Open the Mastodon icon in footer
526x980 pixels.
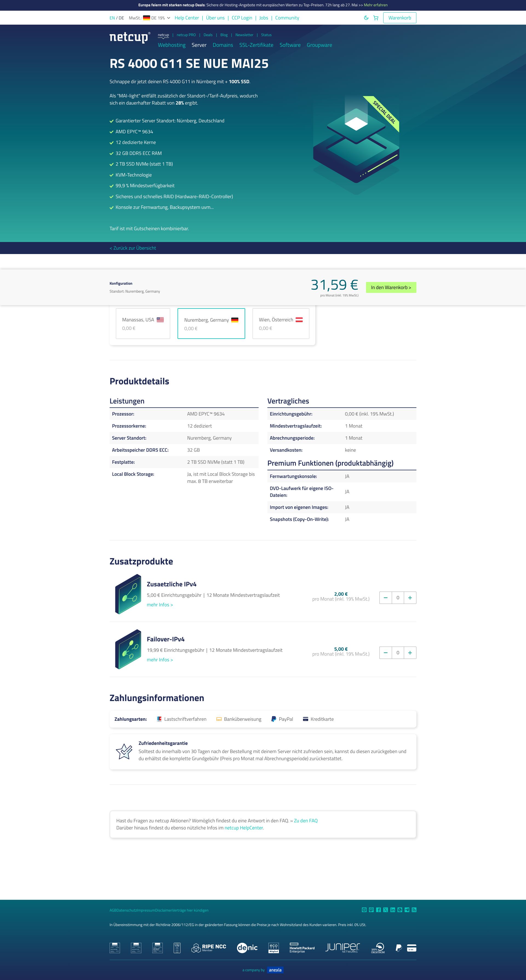(x=371, y=910)
